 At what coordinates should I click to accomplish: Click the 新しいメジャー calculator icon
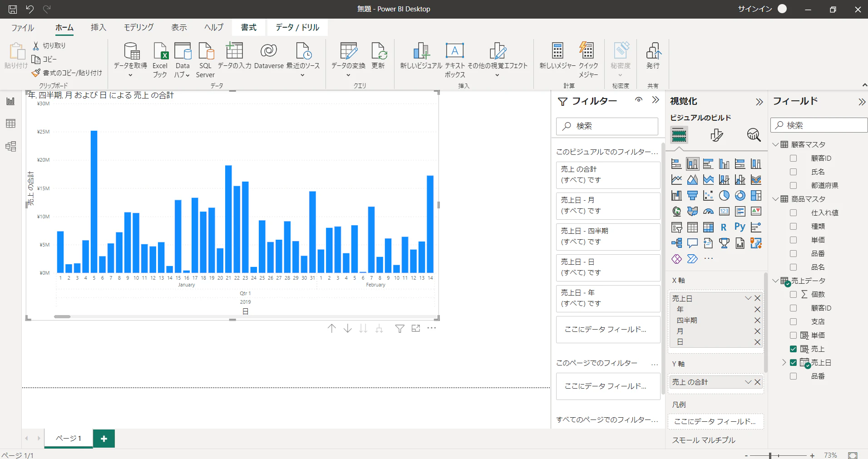coord(557,51)
